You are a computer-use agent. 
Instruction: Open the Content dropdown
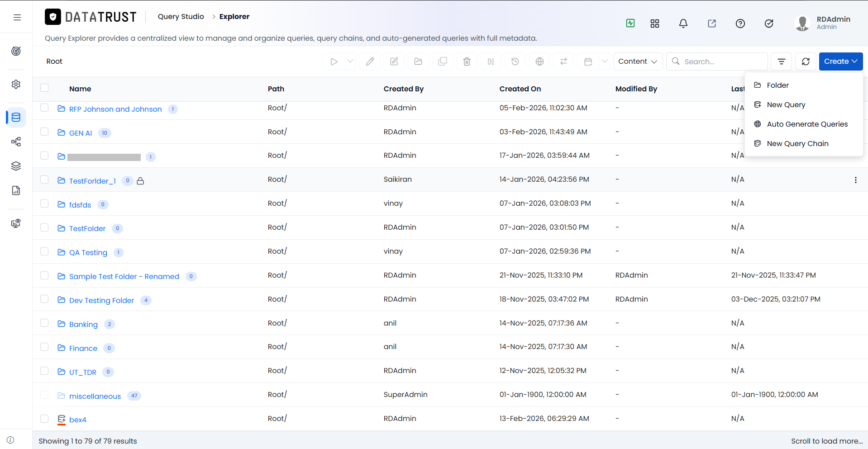click(x=638, y=61)
